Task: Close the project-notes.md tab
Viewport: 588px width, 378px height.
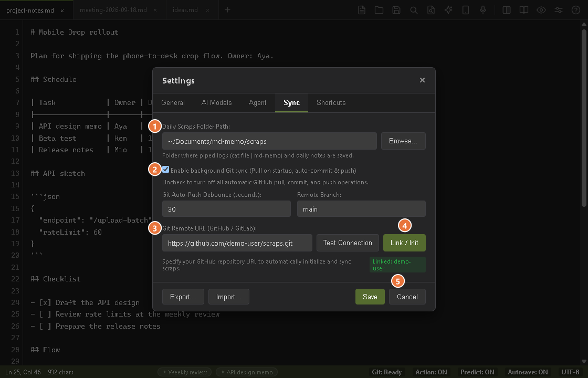Action: tap(62, 10)
